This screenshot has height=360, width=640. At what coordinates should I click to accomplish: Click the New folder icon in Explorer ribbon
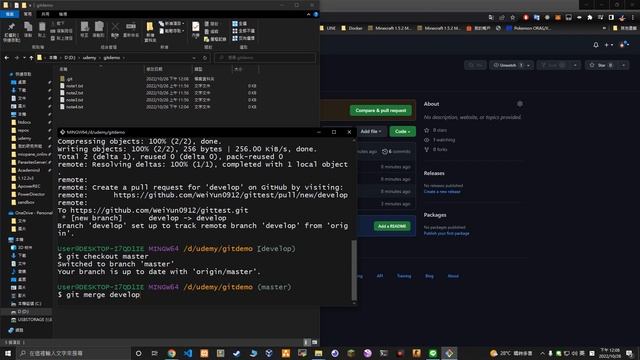pyautogui.click(x=150, y=27)
